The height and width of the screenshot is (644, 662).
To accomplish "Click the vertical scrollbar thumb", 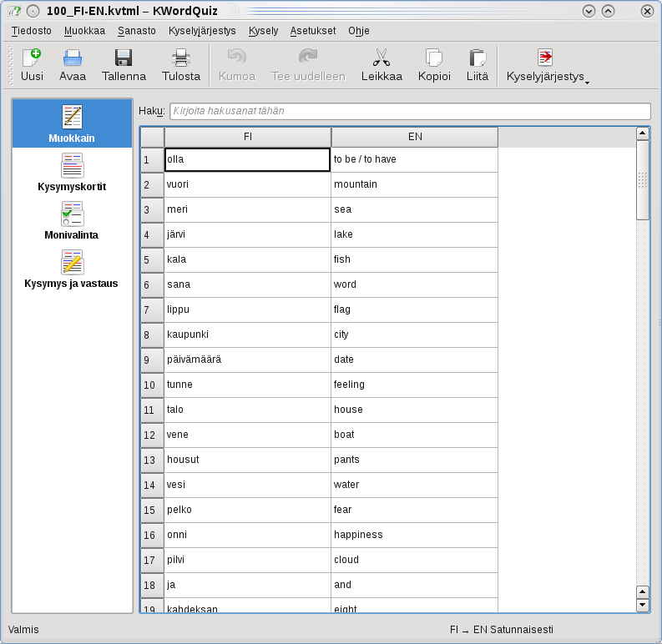I will 643,180.
